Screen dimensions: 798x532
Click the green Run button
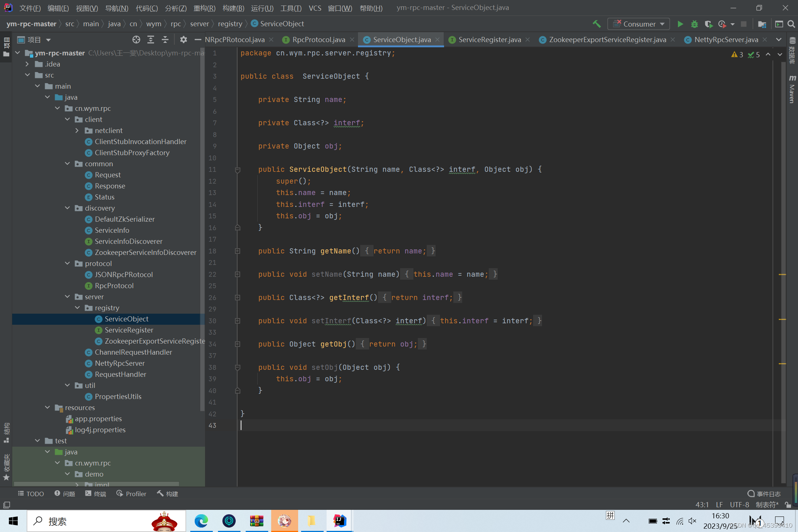[680, 24]
